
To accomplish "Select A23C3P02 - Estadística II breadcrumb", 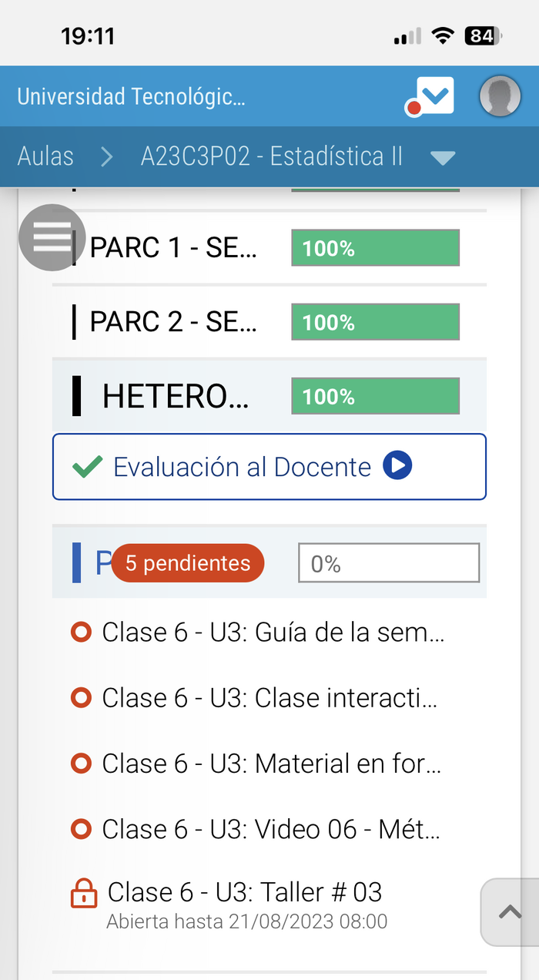I will (271, 156).
